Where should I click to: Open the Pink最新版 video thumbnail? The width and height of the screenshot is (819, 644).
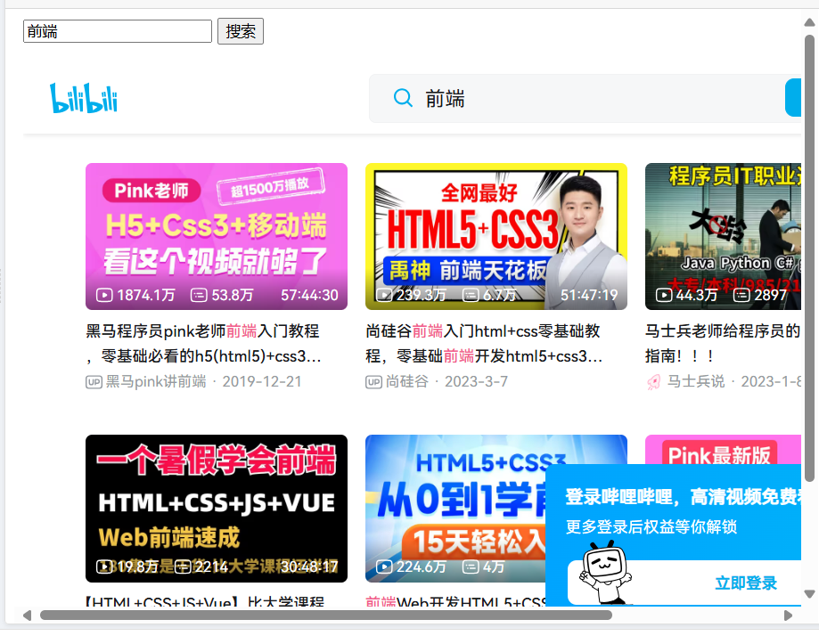click(x=723, y=449)
